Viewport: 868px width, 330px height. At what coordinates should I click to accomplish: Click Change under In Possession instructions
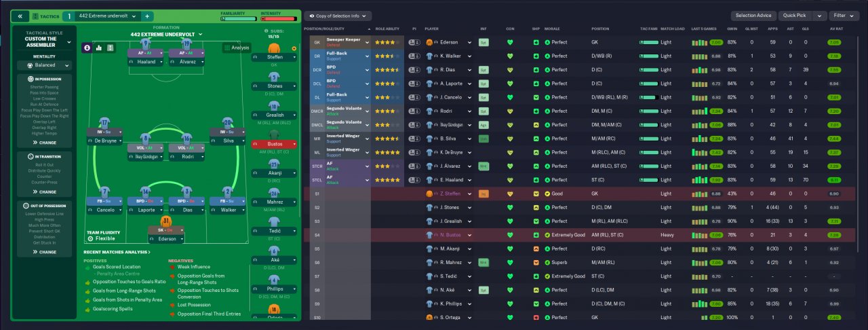[44, 143]
